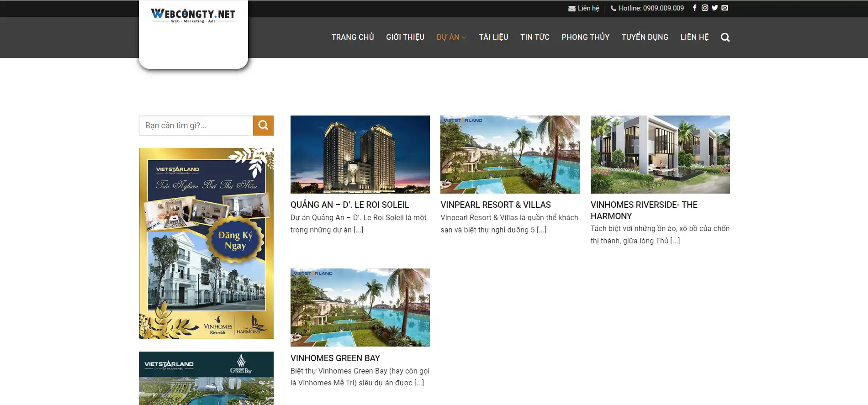Open Vinhomes Riverside- The Harmony thumbnail
The height and width of the screenshot is (405, 868).
[x=660, y=154]
